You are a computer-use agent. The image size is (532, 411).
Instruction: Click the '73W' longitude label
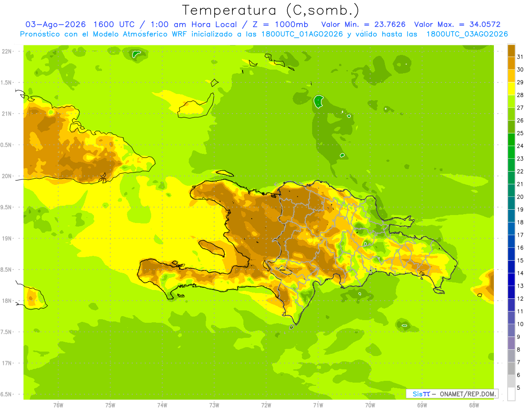[x=214, y=405]
